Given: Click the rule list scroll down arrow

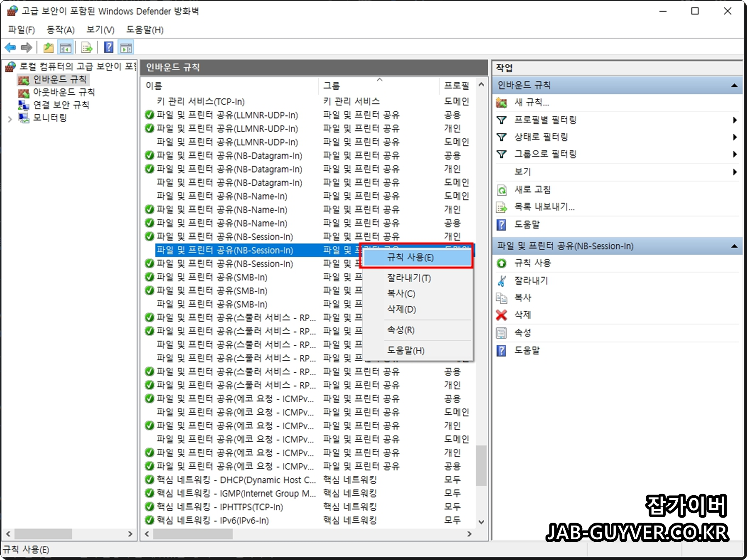Looking at the screenshot, I should (481, 522).
